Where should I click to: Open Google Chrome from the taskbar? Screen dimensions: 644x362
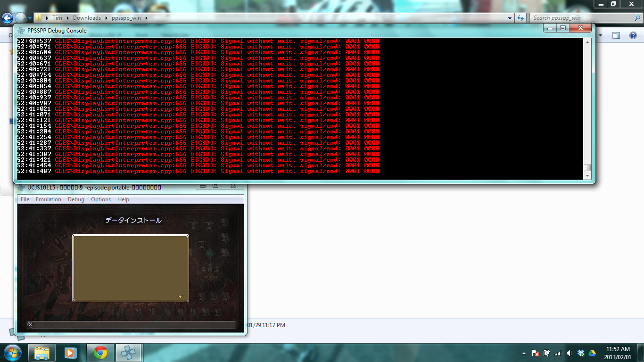[x=100, y=353]
